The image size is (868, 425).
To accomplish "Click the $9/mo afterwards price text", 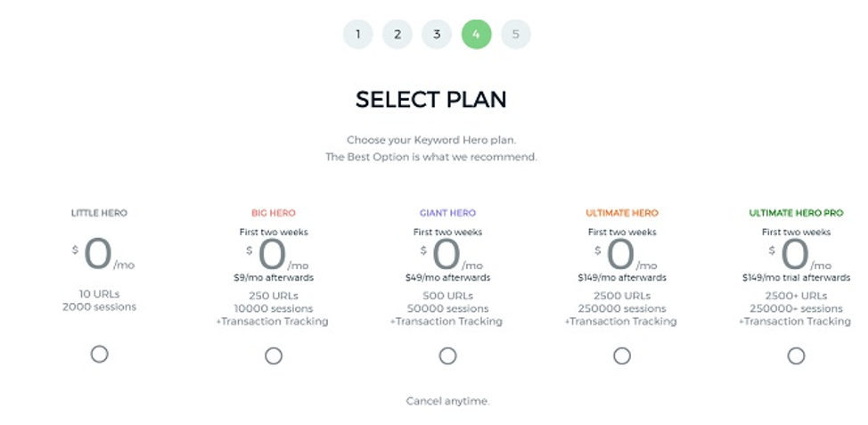I will (x=274, y=277).
